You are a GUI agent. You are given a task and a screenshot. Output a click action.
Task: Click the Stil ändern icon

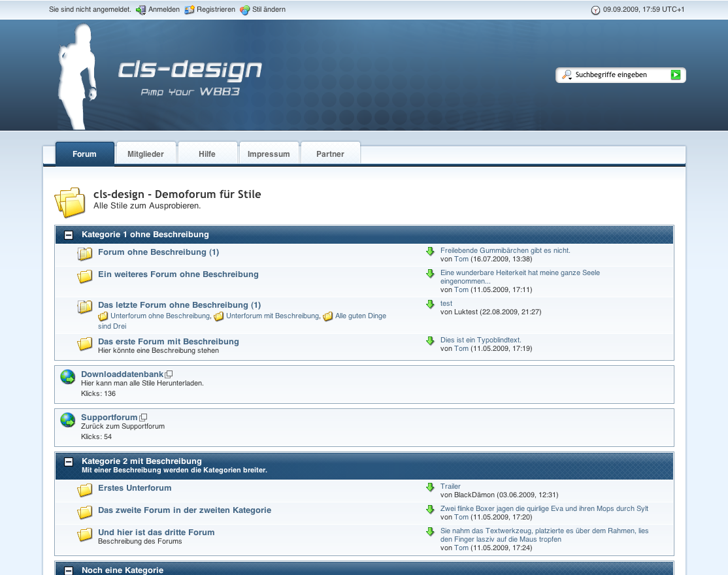click(245, 10)
